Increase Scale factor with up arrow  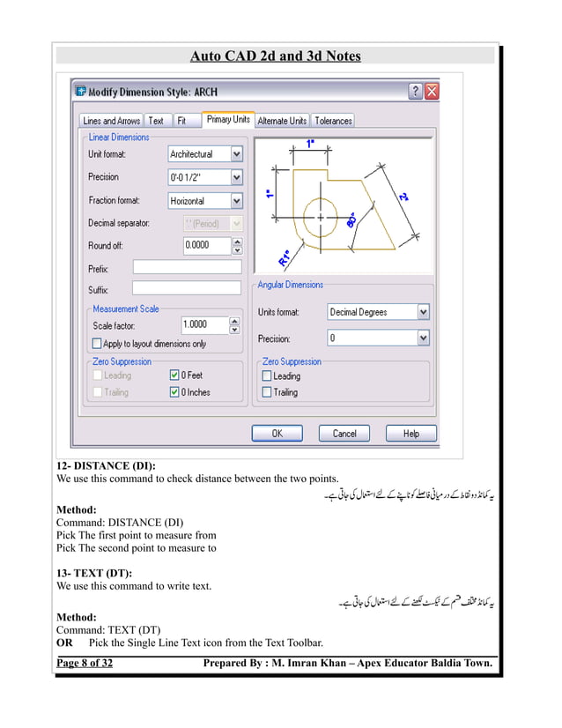point(235,322)
